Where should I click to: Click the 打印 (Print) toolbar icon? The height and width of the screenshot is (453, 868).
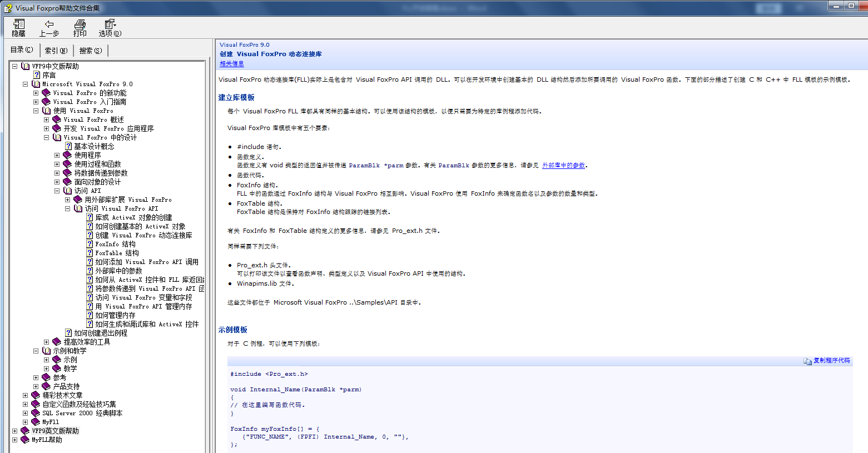point(80,24)
